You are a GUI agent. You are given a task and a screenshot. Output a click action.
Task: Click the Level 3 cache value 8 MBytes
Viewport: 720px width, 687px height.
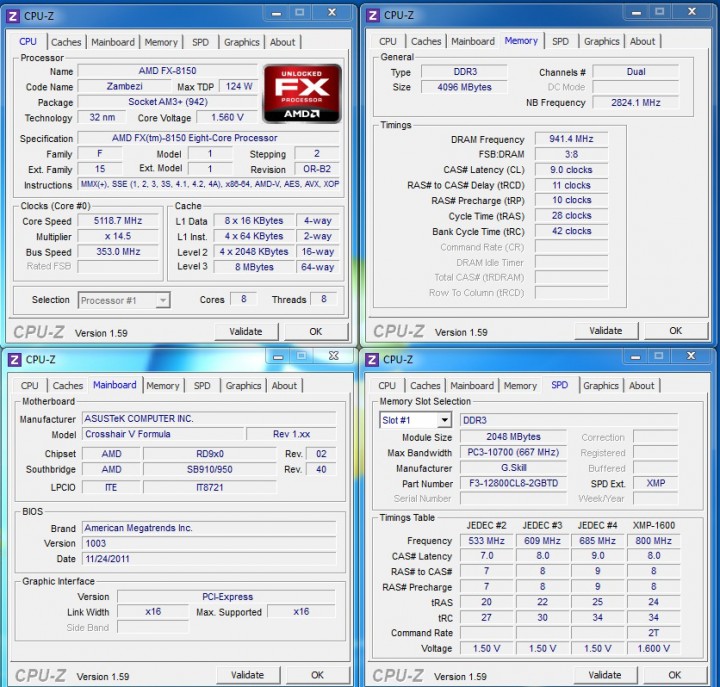(254, 267)
